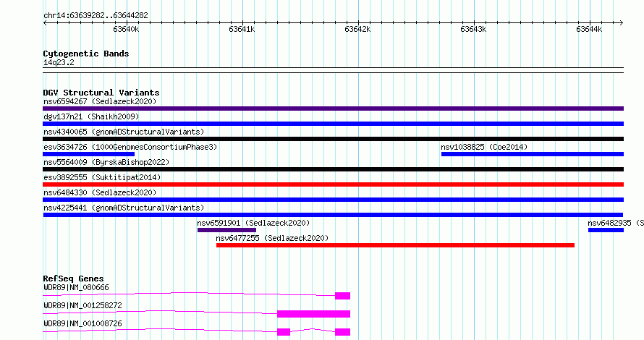This screenshot has height=340, width=644.
Task: Click the wide magenta exon of NM_001258272
Action: point(314,314)
